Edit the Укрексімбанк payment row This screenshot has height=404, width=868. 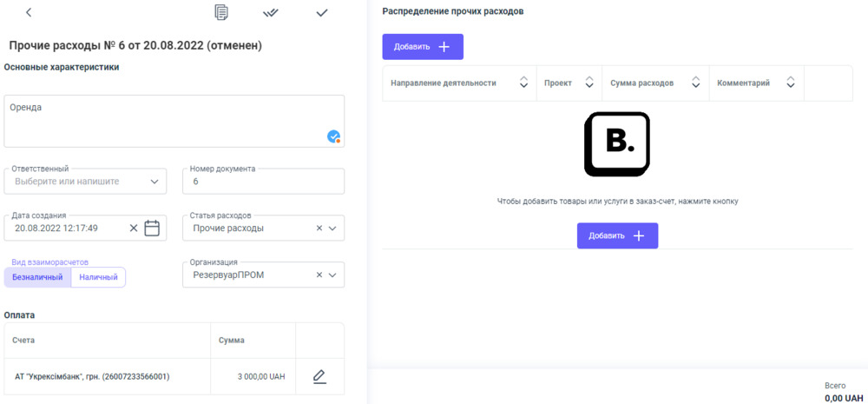(x=319, y=377)
